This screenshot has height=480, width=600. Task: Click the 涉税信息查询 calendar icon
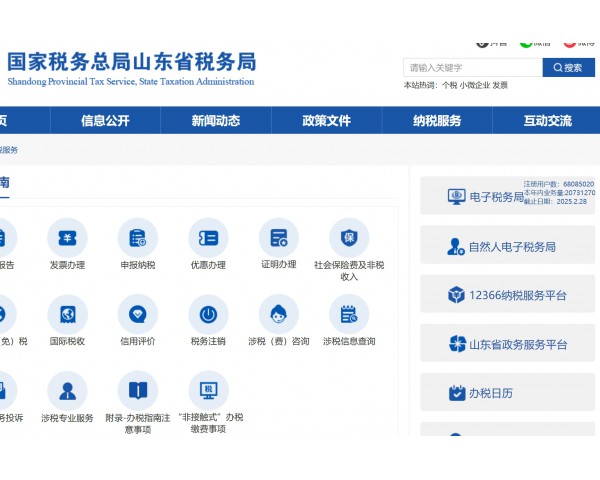click(349, 314)
